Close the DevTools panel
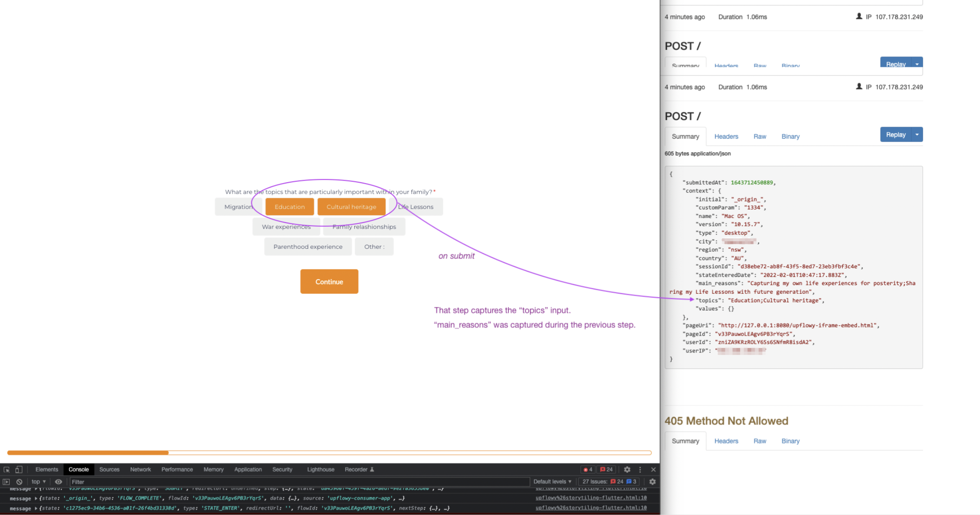The image size is (980, 515). (x=653, y=469)
